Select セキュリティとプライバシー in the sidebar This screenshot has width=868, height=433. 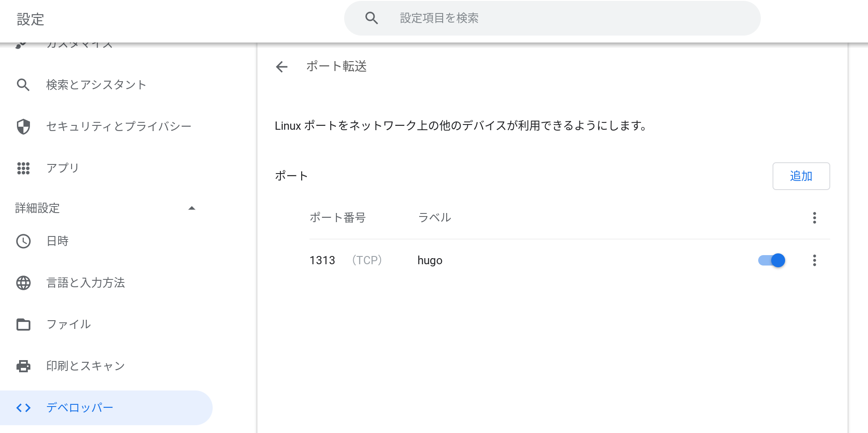(118, 127)
